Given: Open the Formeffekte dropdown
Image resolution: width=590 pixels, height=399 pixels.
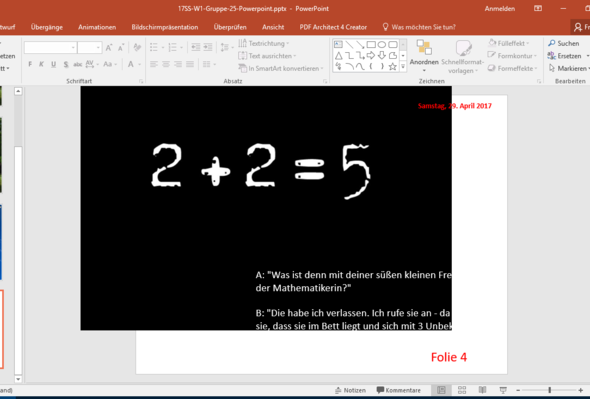Looking at the screenshot, I should pos(512,68).
